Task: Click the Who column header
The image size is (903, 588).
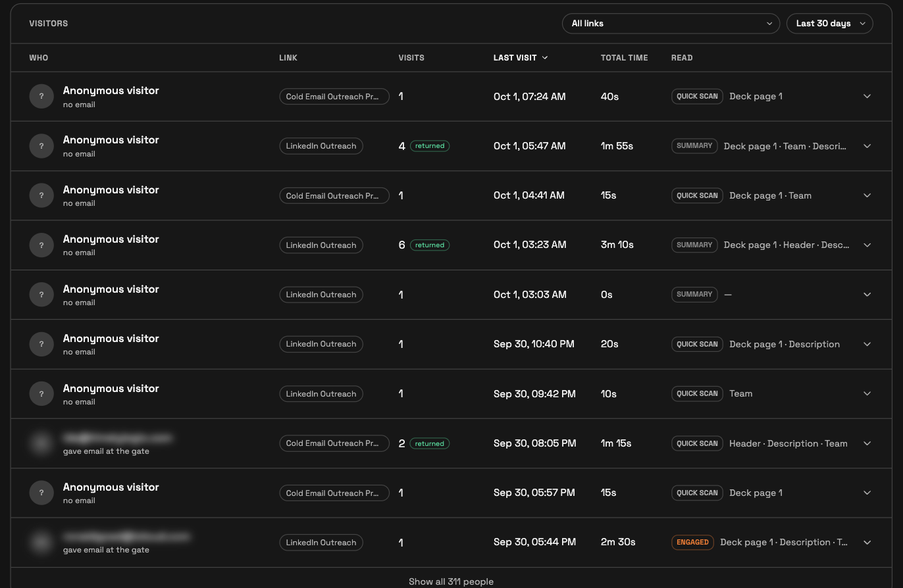Action: tap(39, 58)
